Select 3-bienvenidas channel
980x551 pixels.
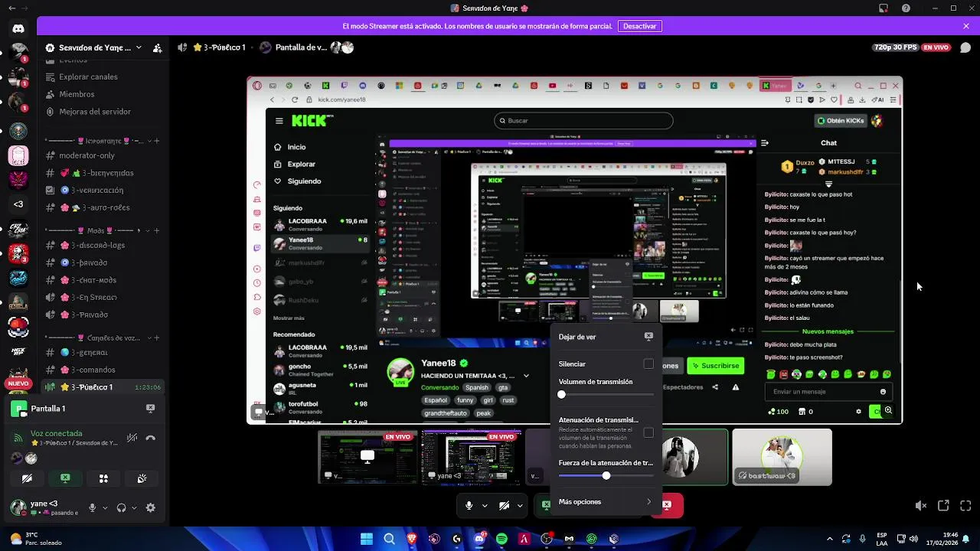tap(103, 173)
